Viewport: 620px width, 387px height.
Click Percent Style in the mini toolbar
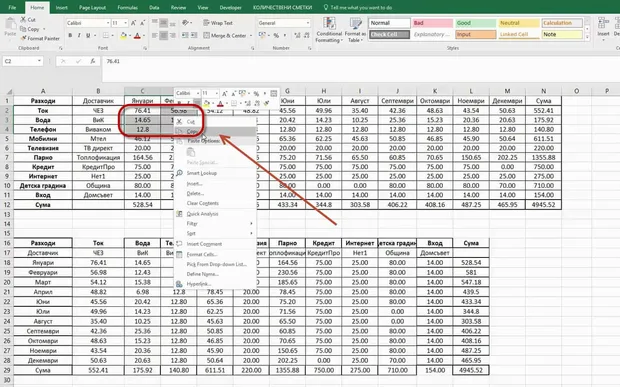coord(256,94)
